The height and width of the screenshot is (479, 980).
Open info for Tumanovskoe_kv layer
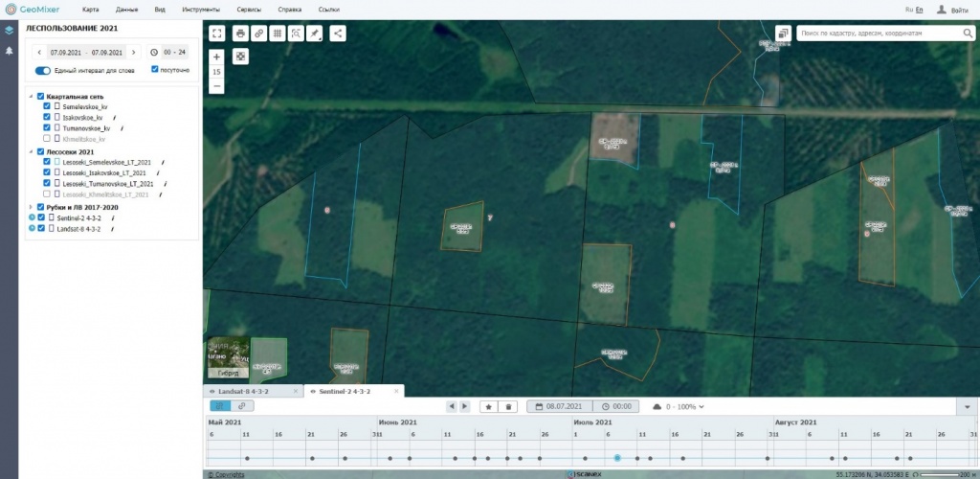(122, 128)
